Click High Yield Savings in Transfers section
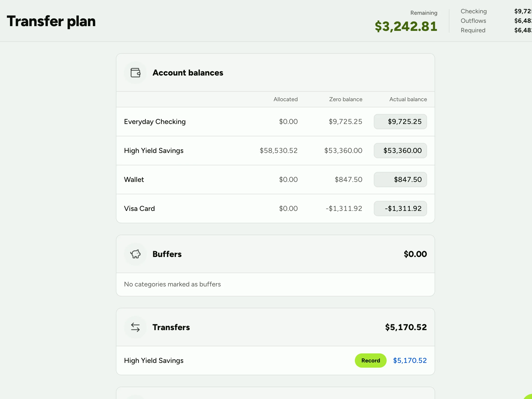The height and width of the screenshot is (399, 532). pyautogui.click(x=154, y=360)
